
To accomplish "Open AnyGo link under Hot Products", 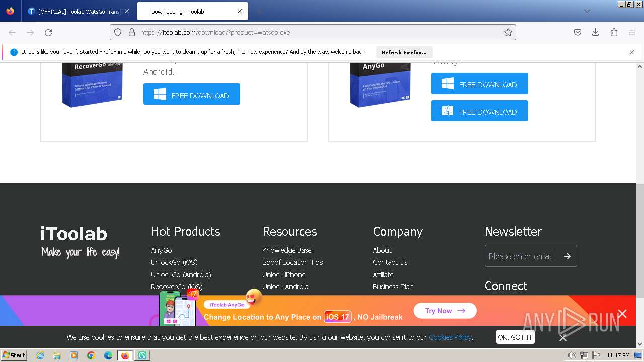I will [x=162, y=250].
